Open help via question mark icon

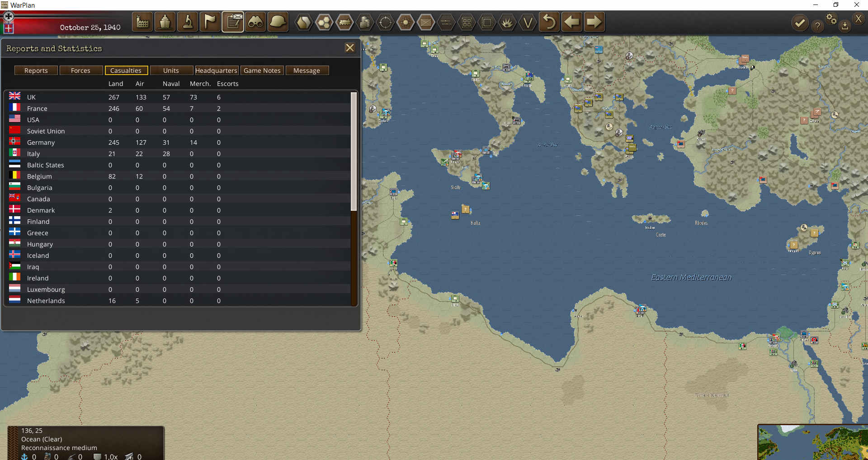817,26
